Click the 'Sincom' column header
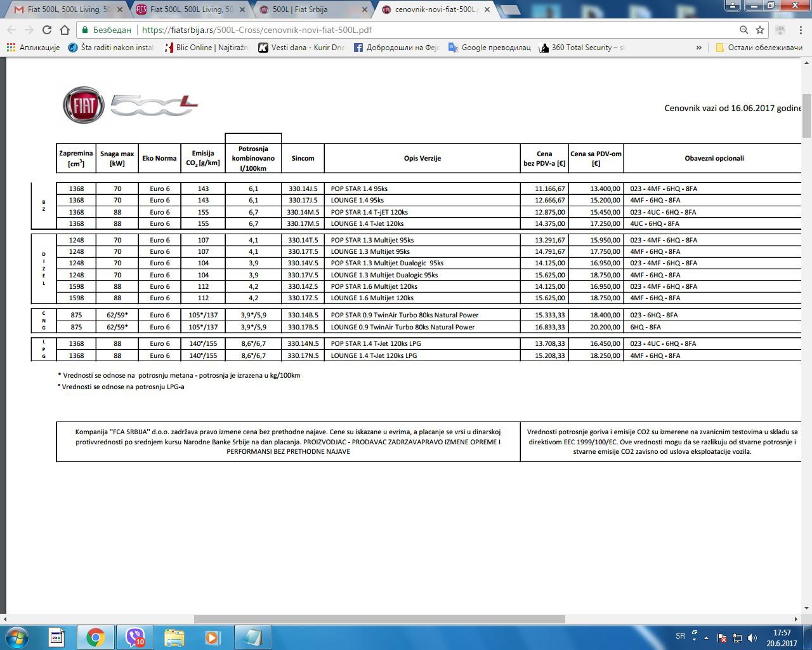 303,158
